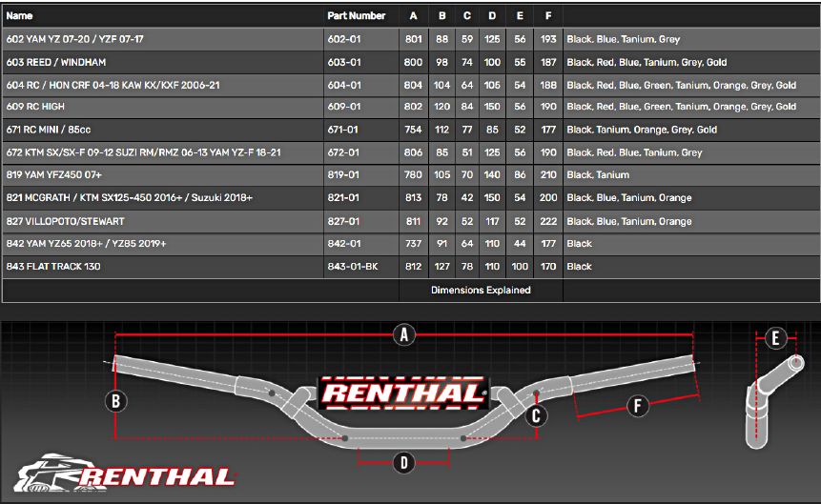Click part number 609-01
This screenshot has width=821, height=504.
point(344,107)
